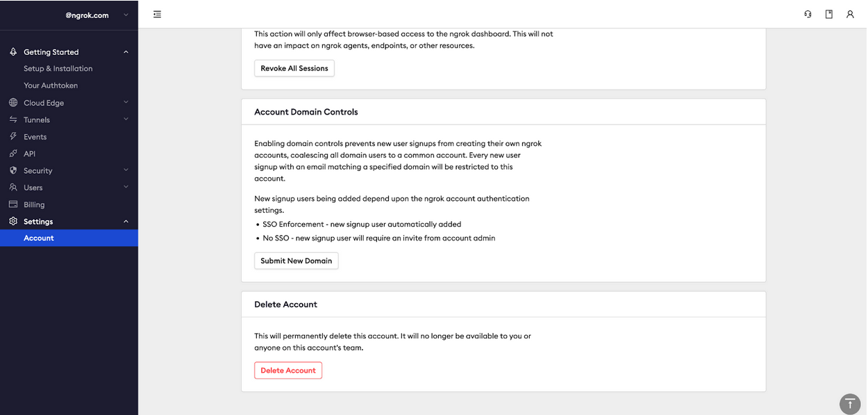Select the Tunnels icon in sidebar

pos(12,119)
